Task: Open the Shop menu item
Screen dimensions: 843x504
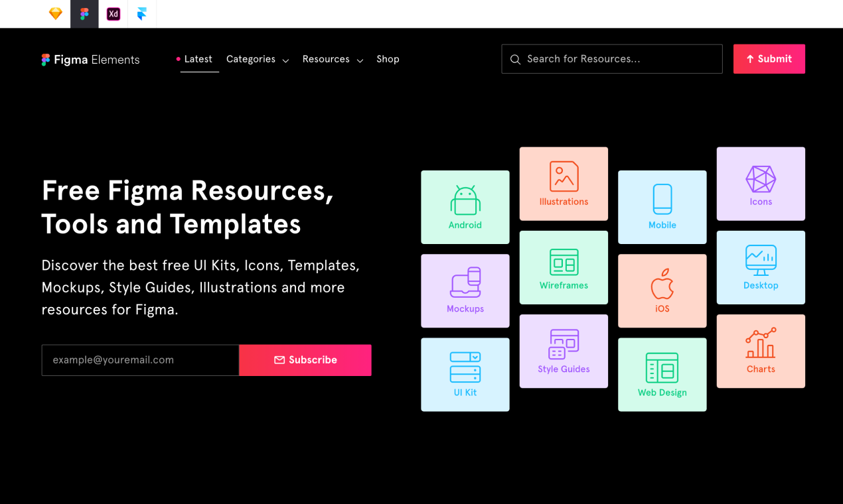Action: (x=388, y=59)
